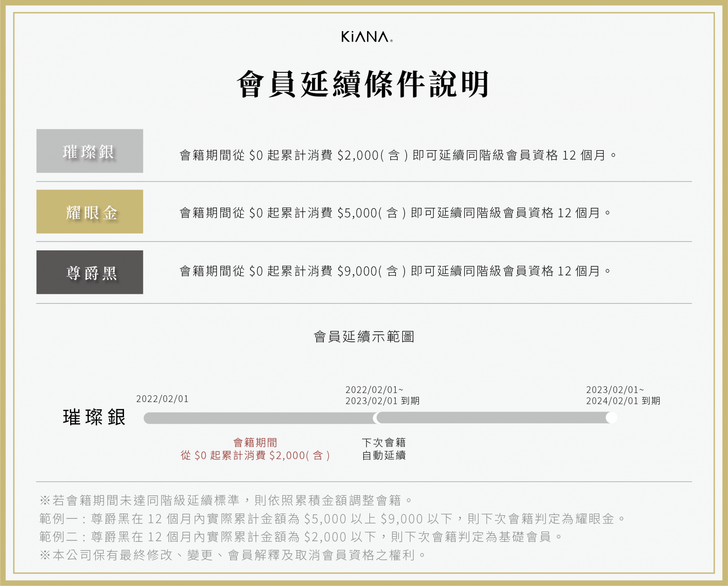Viewport: 728px width, 586px height.
Task: Click the white end marker of timeline
Action: tap(612, 418)
